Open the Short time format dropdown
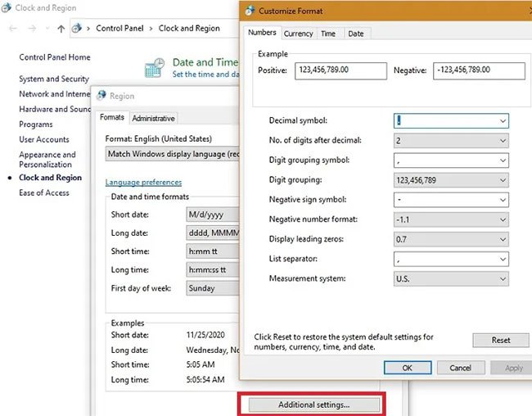This screenshot has height=416, width=532. point(213,251)
